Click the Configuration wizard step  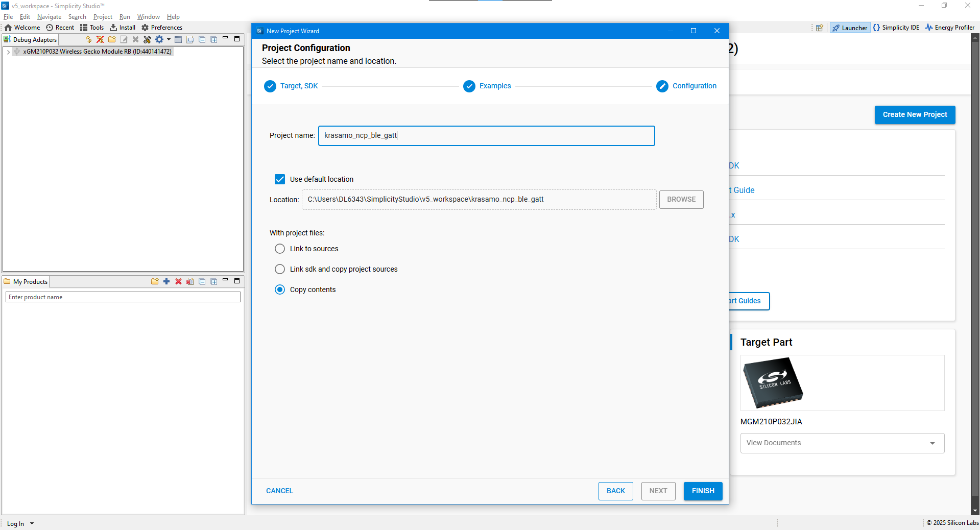click(686, 86)
